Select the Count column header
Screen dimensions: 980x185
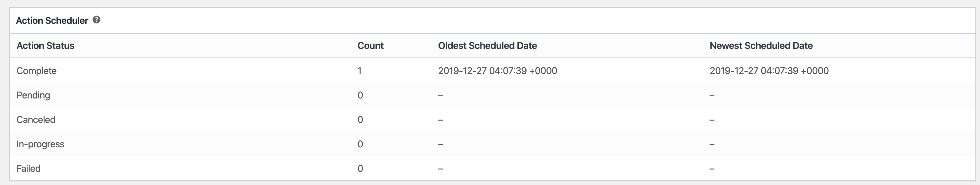370,46
